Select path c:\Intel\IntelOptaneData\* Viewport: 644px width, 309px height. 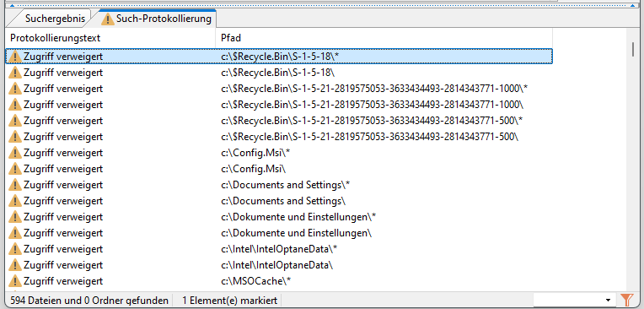279,249
